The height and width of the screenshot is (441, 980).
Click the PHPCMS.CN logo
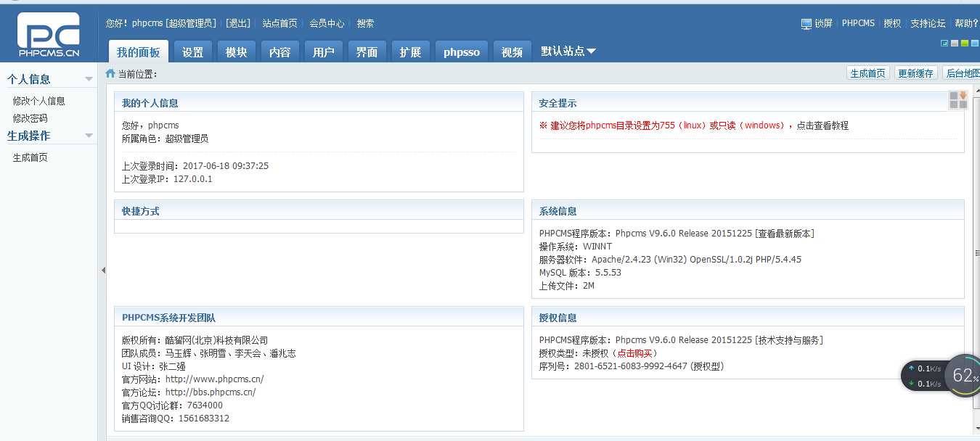pos(48,35)
